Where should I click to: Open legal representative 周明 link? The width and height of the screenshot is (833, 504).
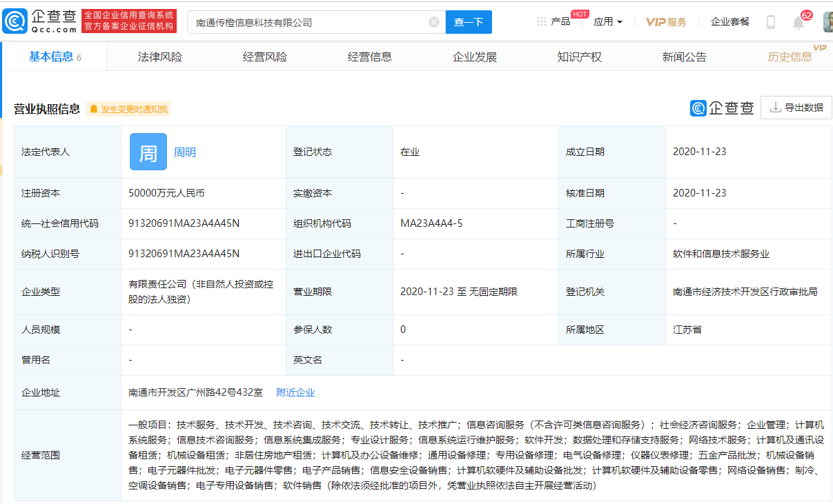coord(184,152)
